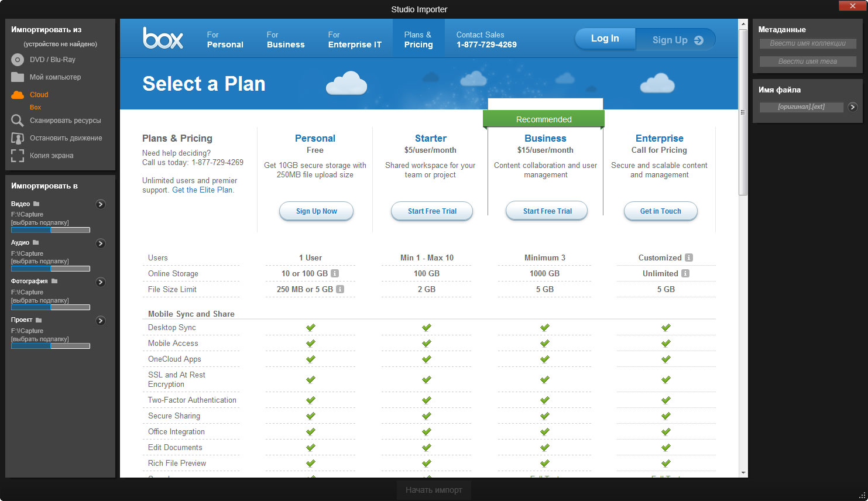The height and width of the screenshot is (501, 868).
Task: Select DVD / Blu-Ray disc icon as source
Action: pyautogui.click(x=18, y=60)
